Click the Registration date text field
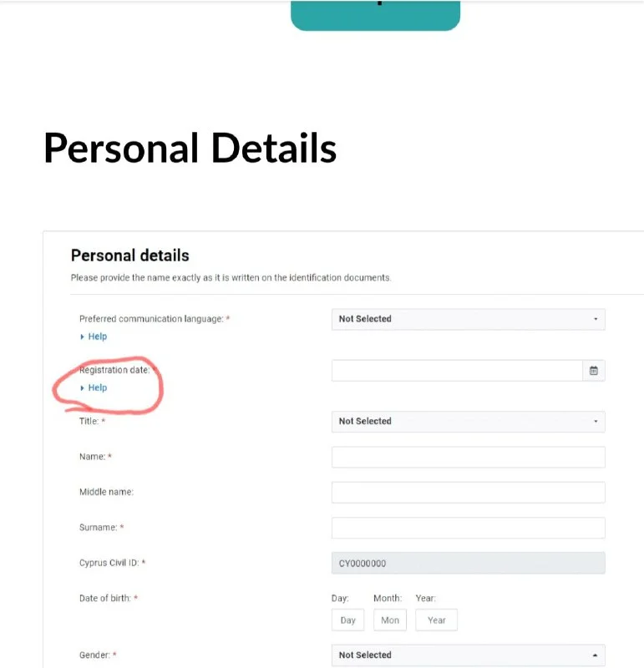644x668 pixels. point(456,371)
